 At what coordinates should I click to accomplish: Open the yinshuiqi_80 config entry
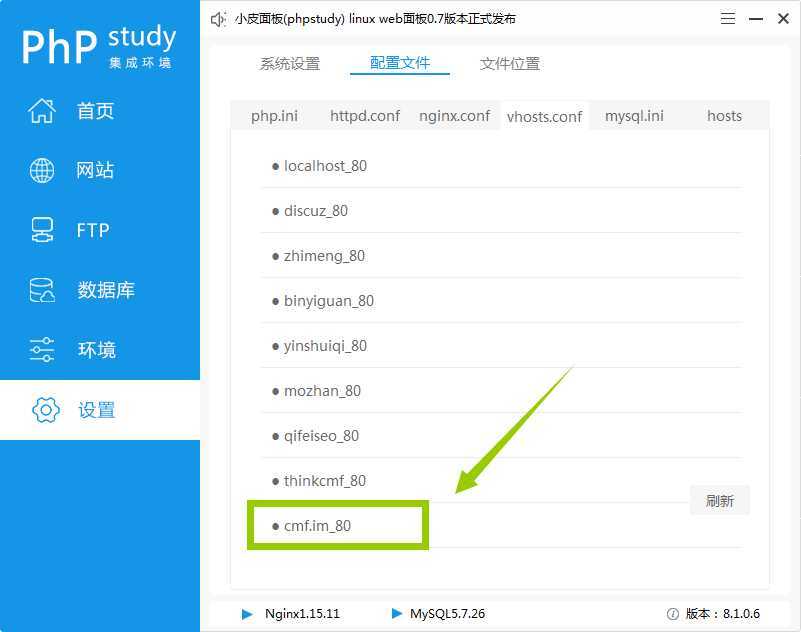tap(501, 346)
